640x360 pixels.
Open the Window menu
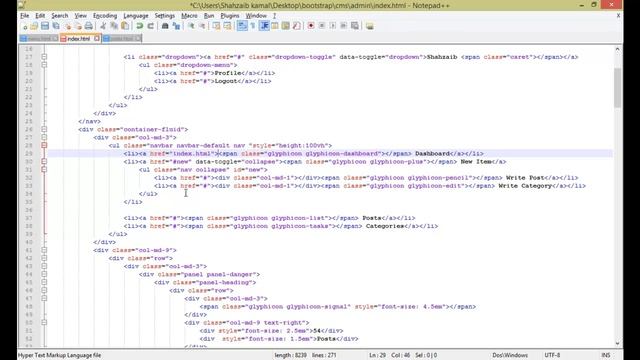point(256,16)
